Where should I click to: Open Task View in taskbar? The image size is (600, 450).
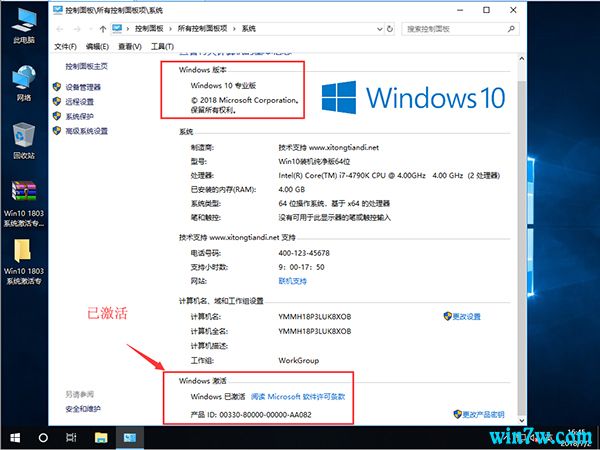pyautogui.click(x=72, y=437)
